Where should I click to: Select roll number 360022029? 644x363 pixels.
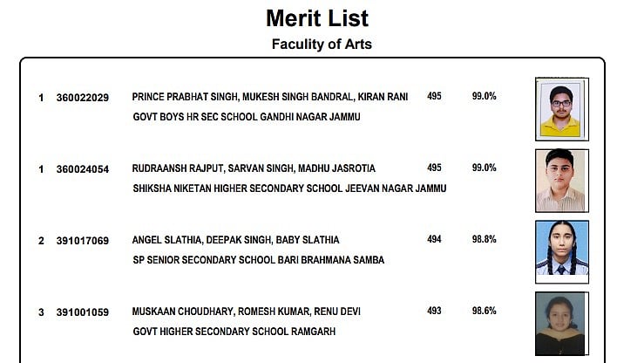pos(82,98)
